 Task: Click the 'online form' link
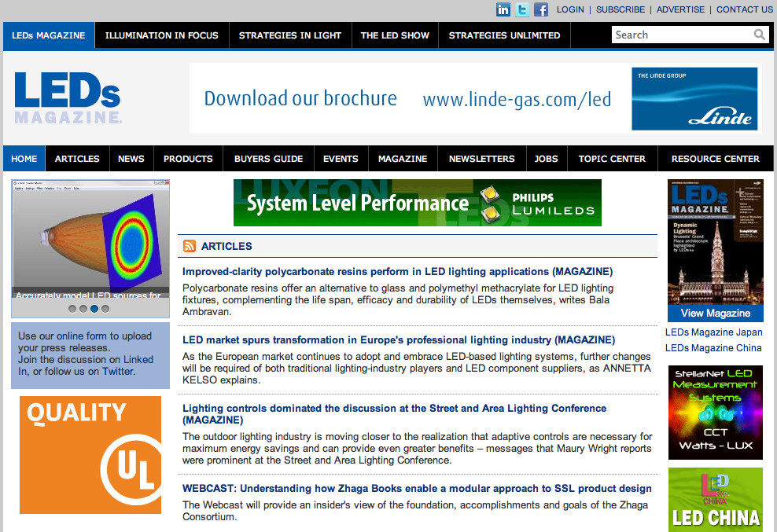tap(82, 336)
